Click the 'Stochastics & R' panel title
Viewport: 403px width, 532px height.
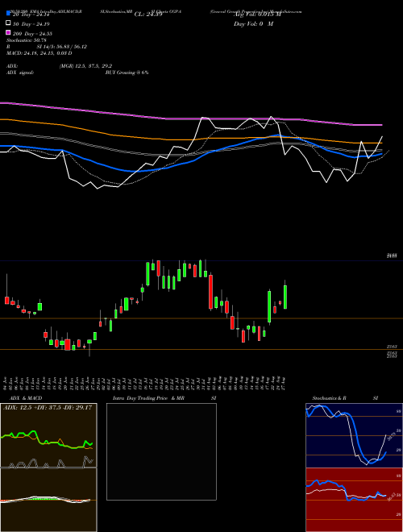click(x=330, y=398)
